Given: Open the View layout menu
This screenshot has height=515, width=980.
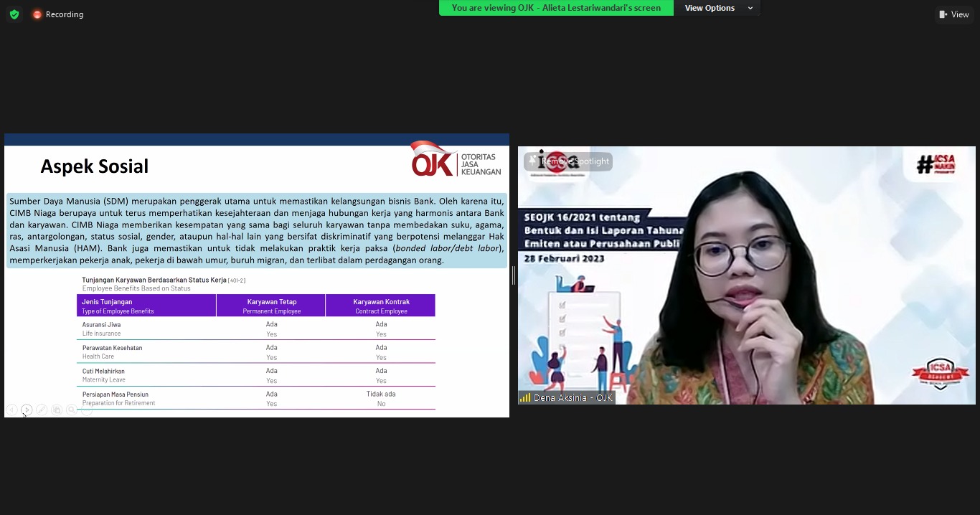Looking at the screenshot, I should [x=953, y=14].
